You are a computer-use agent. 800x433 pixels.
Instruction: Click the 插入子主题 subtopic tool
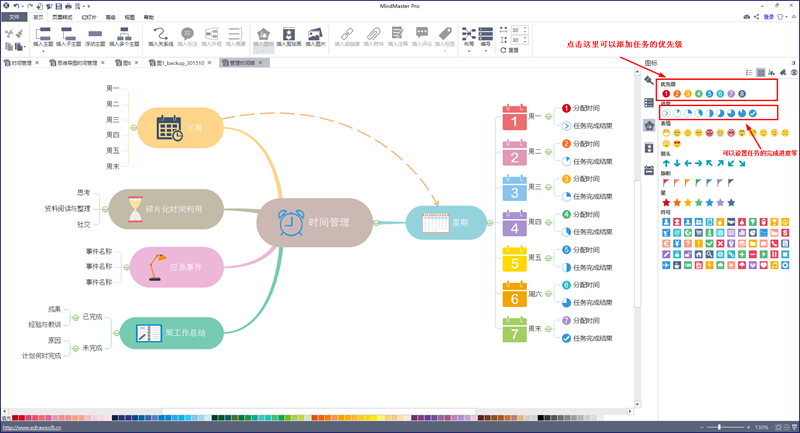click(x=69, y=38)
